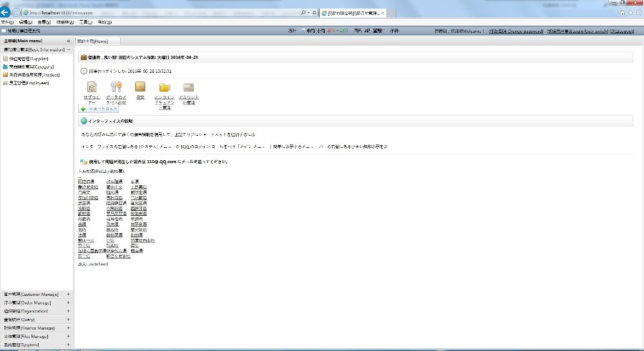Screen dimensions: 644x351
Task: Expand the System section
Action: tap(68, 345)
